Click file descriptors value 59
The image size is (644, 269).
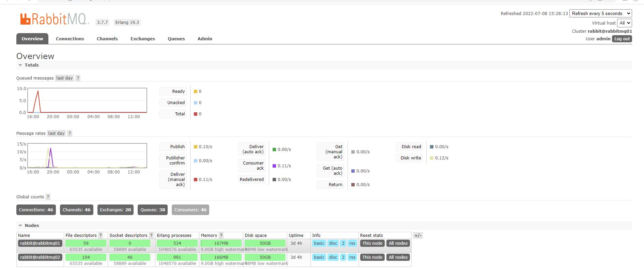pyautogui.click(x=86, y=243)
